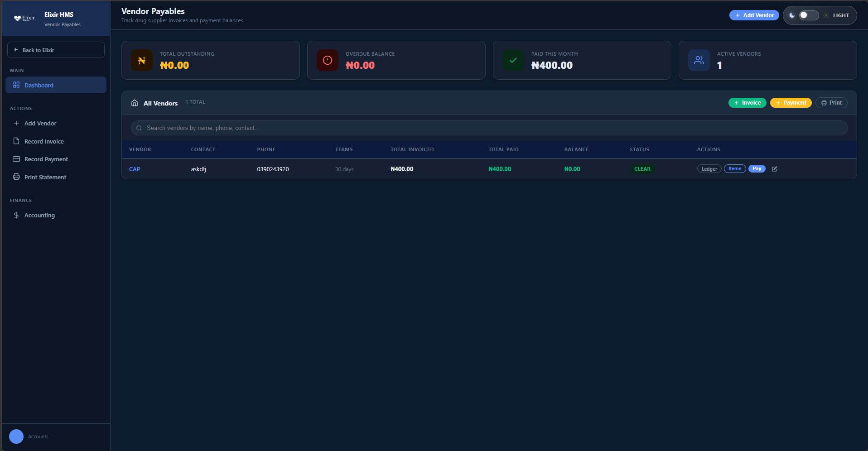Open Record Invoice from sidebar

click(x=56, y=141)
